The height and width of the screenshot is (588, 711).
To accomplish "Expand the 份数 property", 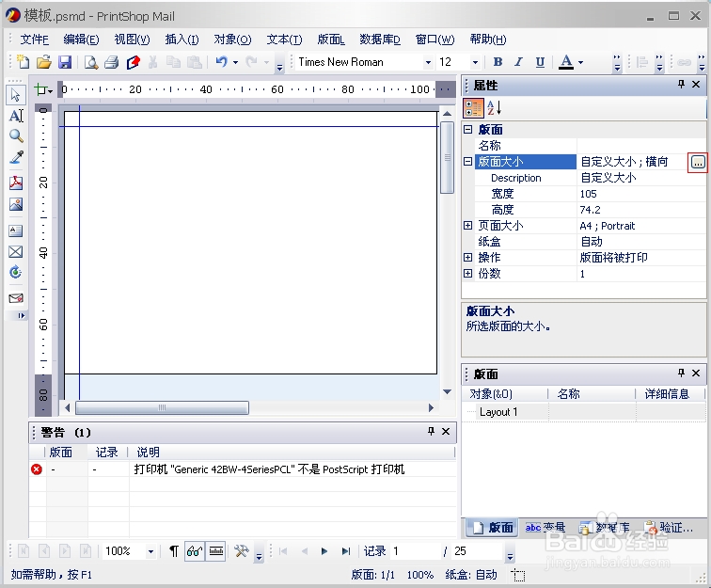I will point(468,273).
